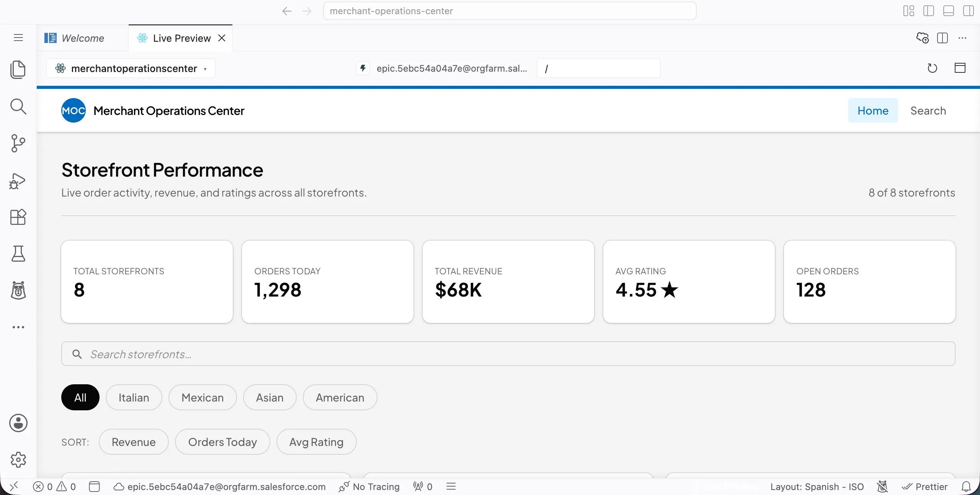980x495 pixels.
Task: Go to Home in app navigation
Action: coord(873,110)
